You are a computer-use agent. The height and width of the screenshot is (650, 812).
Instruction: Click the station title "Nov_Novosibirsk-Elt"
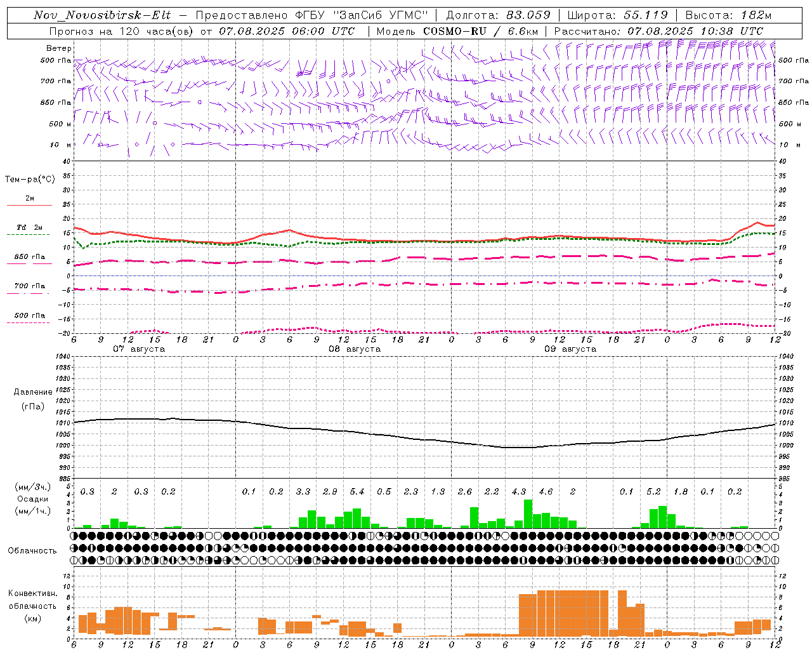coord(102,15)
